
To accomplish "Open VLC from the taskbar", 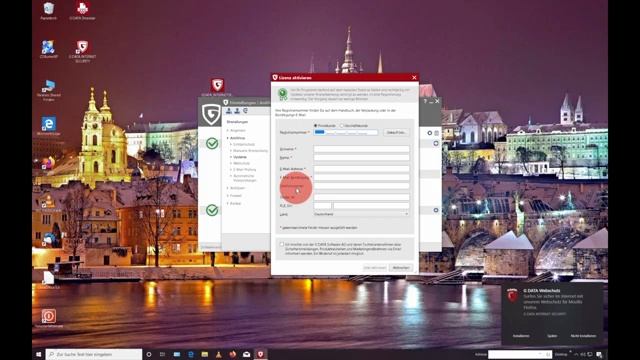I will click(x=219, y=354).
